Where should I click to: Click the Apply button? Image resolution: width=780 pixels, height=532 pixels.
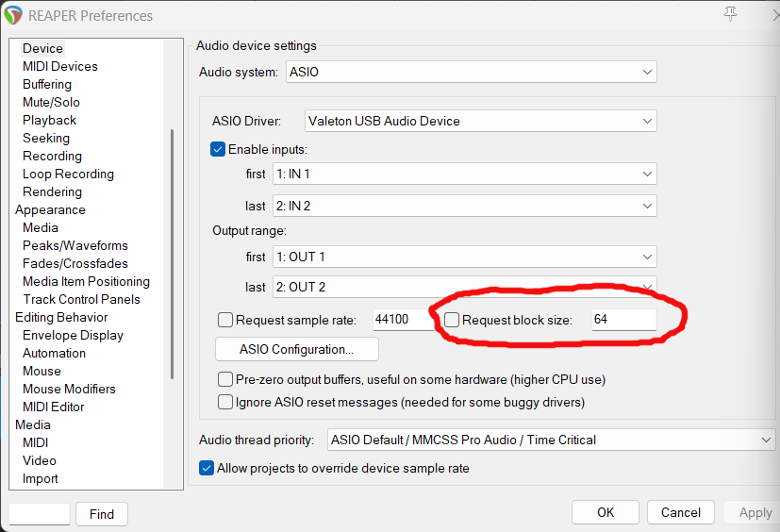point(754,512)
